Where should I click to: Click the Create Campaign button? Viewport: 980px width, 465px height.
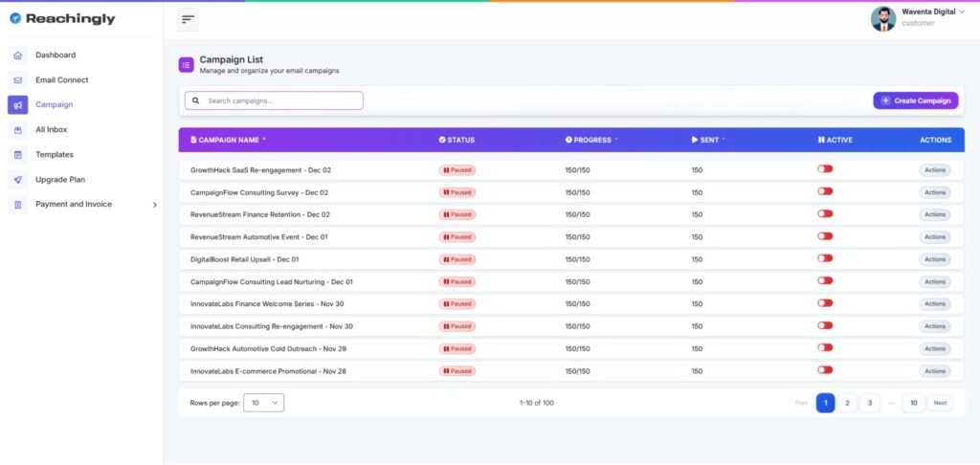(915, 100)
